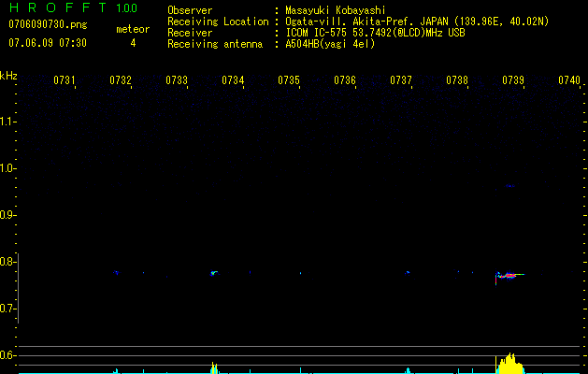The width and height of the screenshot is (588, 374).
Task: Click the A504HB(yagi 4el) antenna text
Action: point(330,44)
